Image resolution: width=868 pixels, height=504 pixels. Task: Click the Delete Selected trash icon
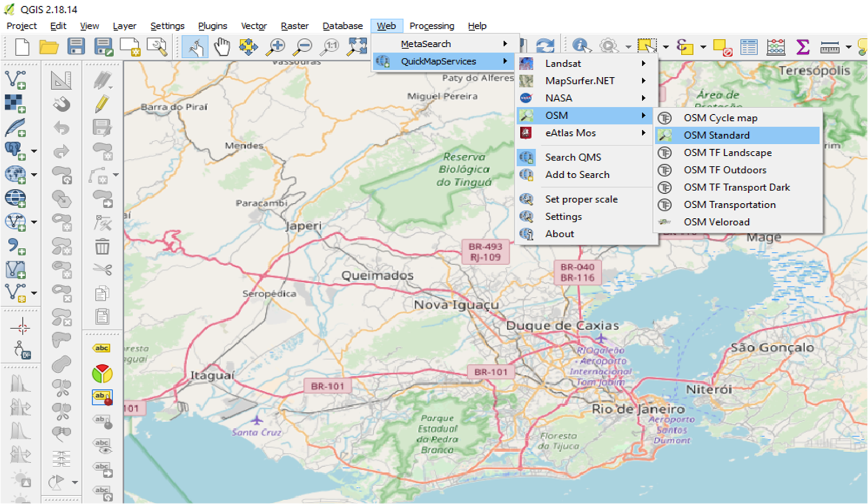coord(102,246)
